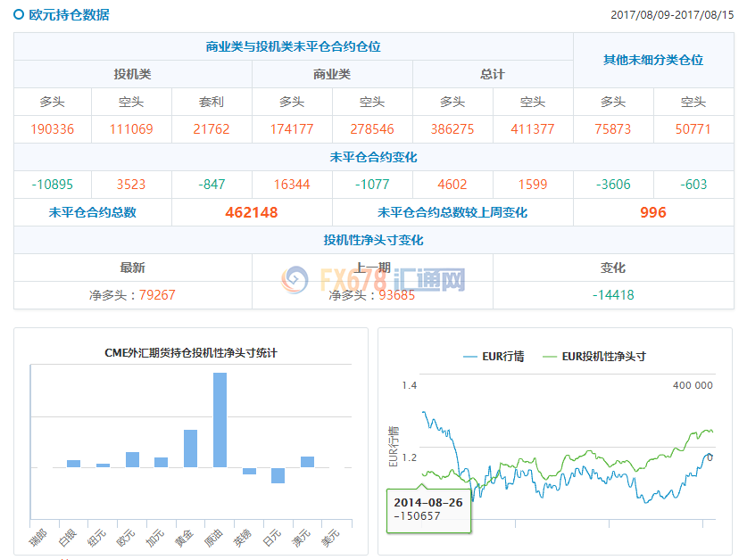Toggle the EUR投机性净头寸 legend series
747x560 pixels.
click(x=593, y=356)
